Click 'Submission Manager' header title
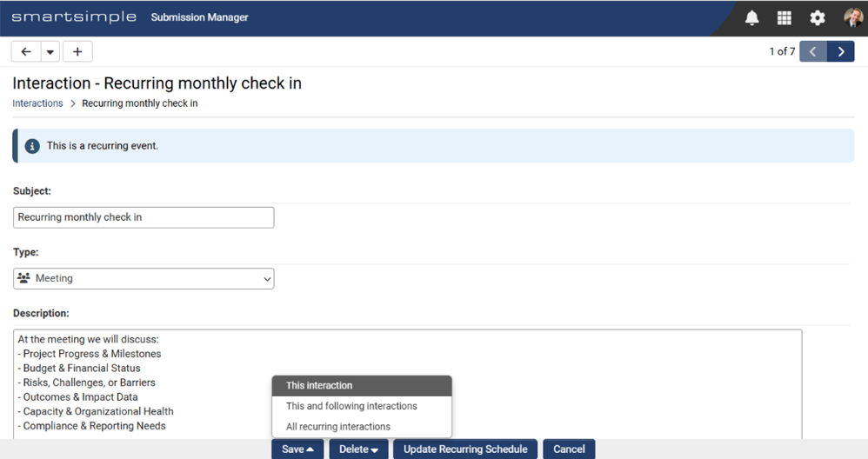The height and width of the screenshot is (459, 868). pyautogui.click(x=199, y=17)
